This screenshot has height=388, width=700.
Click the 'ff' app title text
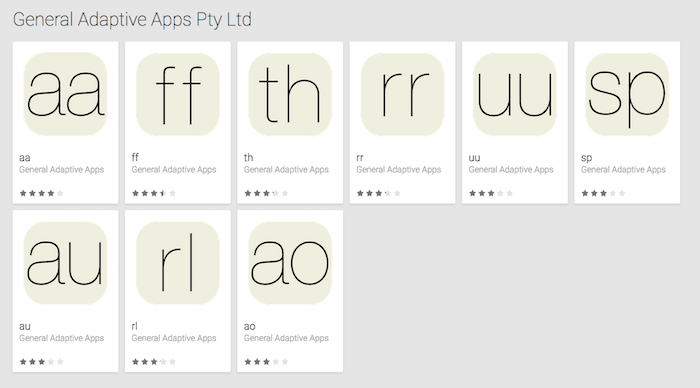click(135, 157)
